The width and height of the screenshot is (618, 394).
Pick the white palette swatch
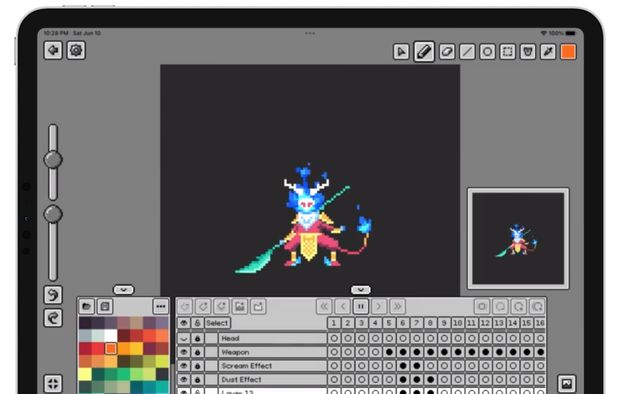click(x=111, y=336)
